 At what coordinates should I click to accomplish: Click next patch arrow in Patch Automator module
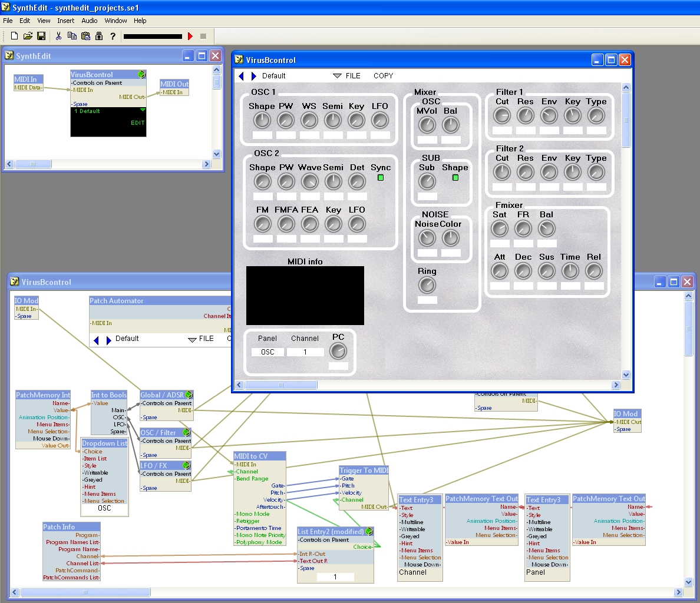tap(108, 340)
